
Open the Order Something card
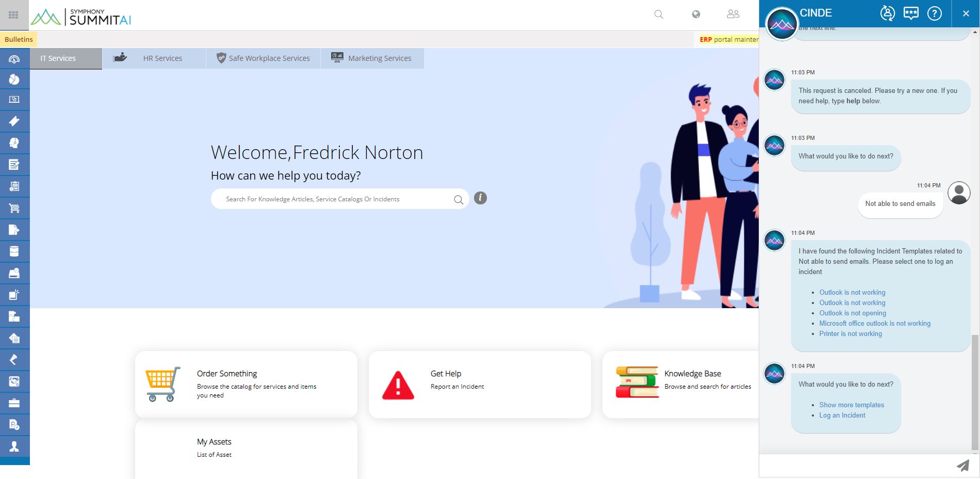246,385
